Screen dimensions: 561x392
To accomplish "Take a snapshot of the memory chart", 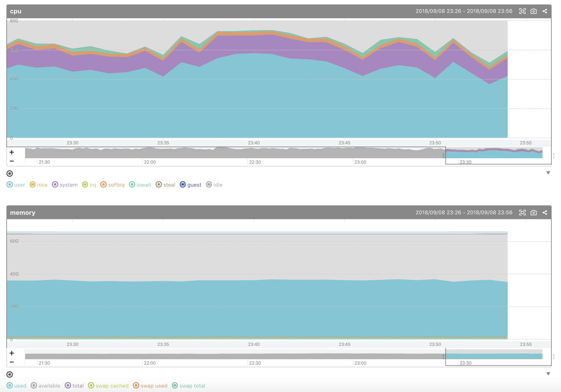I will tap(533, 212).
